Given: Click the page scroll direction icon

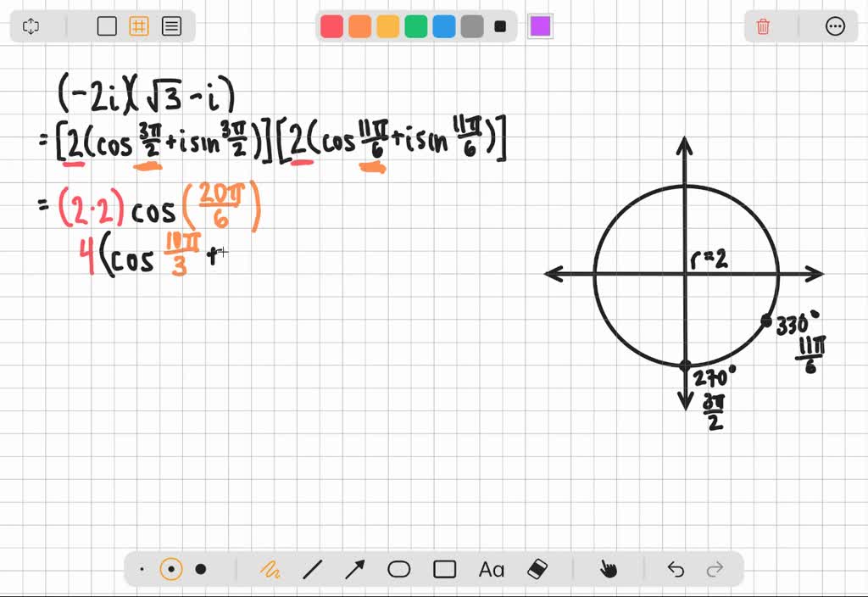Looking at the screenshot, I should (x=31, y=26).
